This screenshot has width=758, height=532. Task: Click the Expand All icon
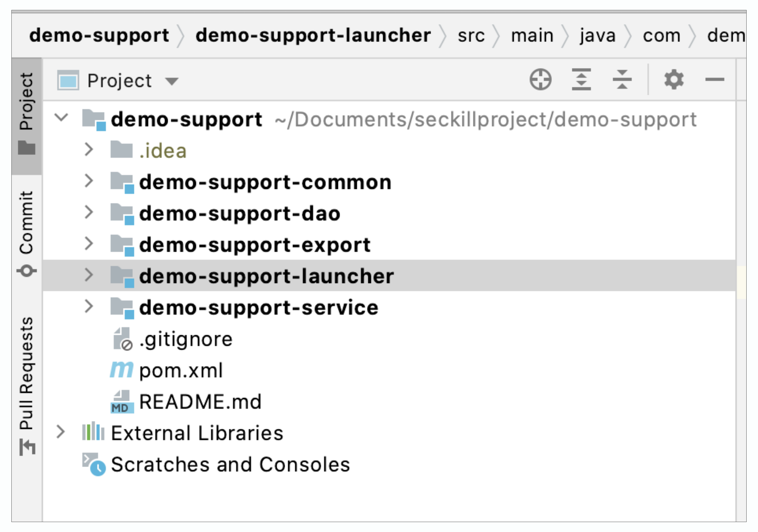point(581,80)
